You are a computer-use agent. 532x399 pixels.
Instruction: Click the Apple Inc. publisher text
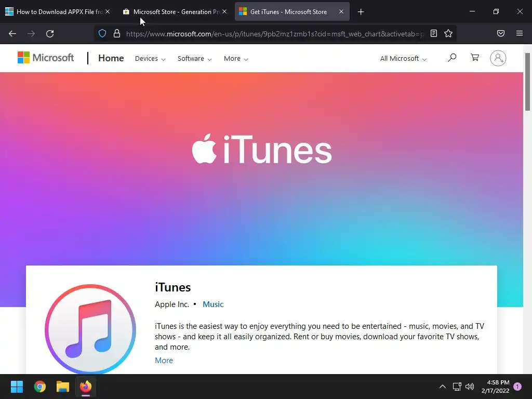(172, 304)
